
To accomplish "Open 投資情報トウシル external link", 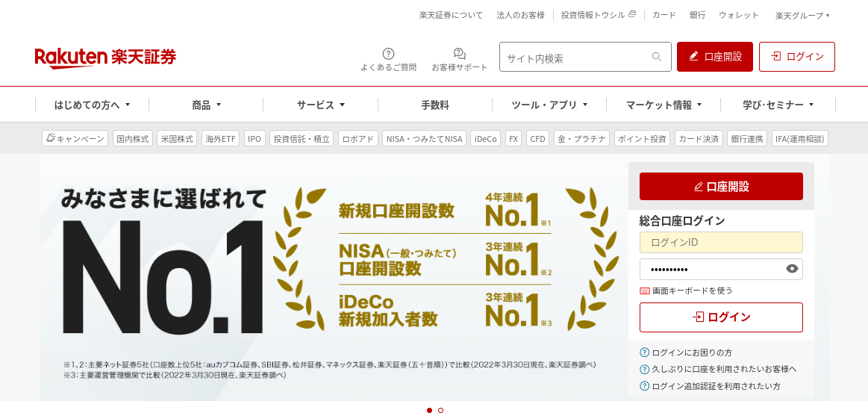I will pyautogui.click(x=599, y=16).
